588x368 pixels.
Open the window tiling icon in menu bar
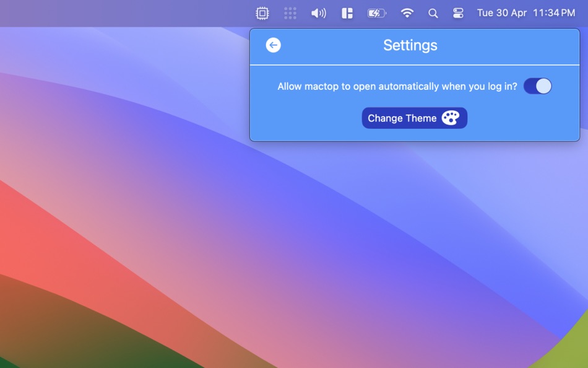[347, 12]
